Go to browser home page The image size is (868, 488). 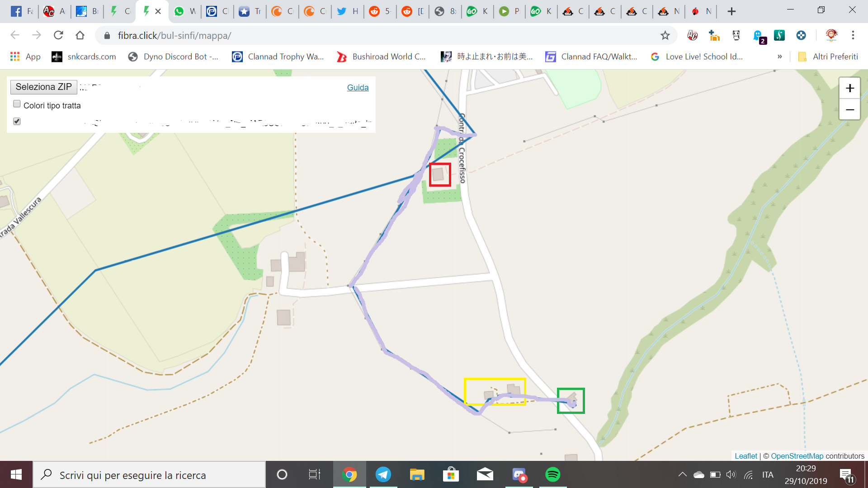tap(80, 35)
